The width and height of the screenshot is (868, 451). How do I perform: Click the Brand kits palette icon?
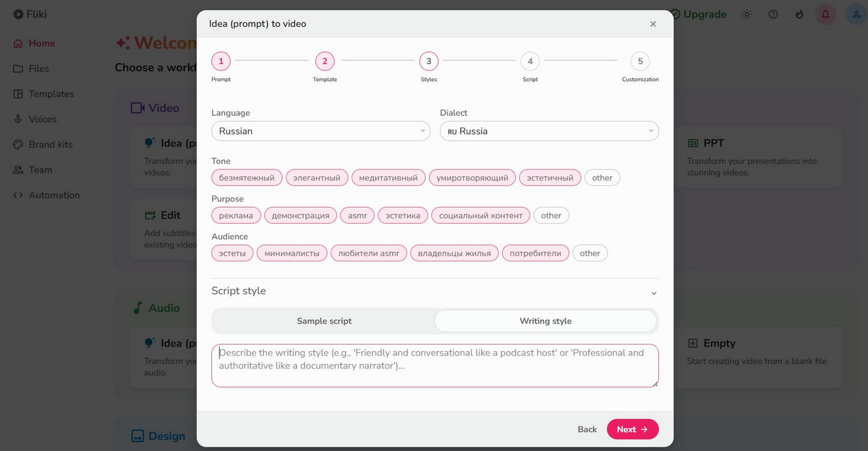(18, 145)
